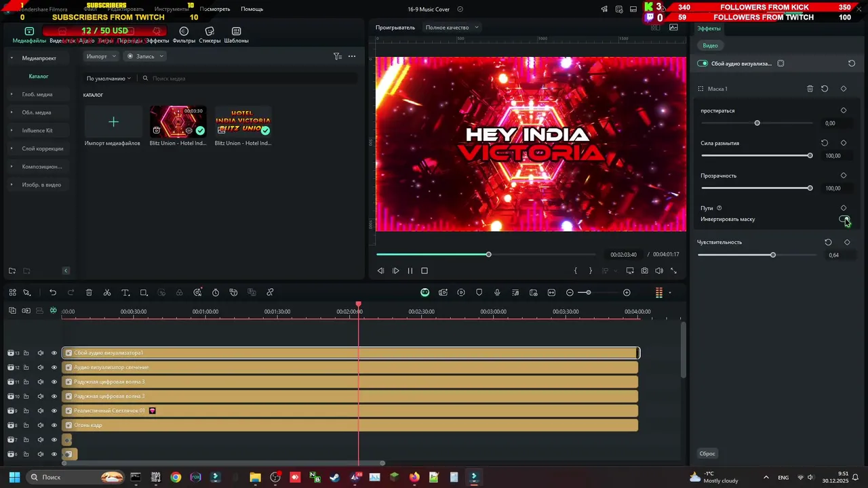The height and width of the screenshot is (488, 868).
Task: Expand Слой коррекции tree item
Action: tap(12, 148)
